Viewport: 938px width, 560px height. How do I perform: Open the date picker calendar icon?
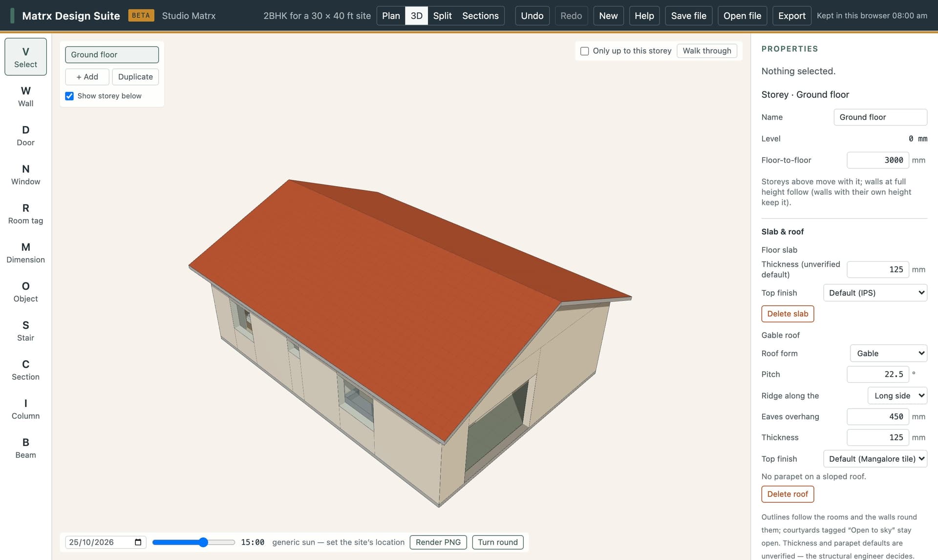coord(138,542)
